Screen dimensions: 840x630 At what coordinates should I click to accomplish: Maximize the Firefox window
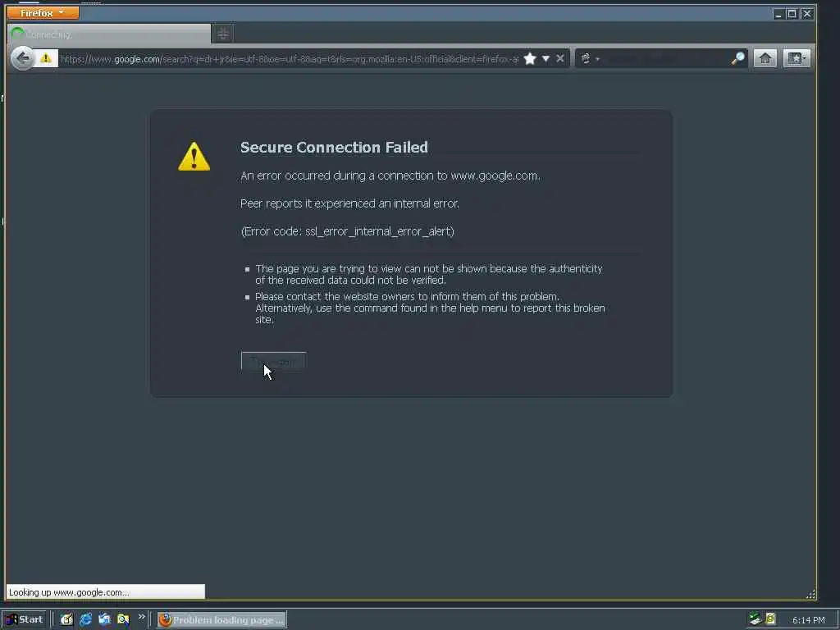(792, 14)
